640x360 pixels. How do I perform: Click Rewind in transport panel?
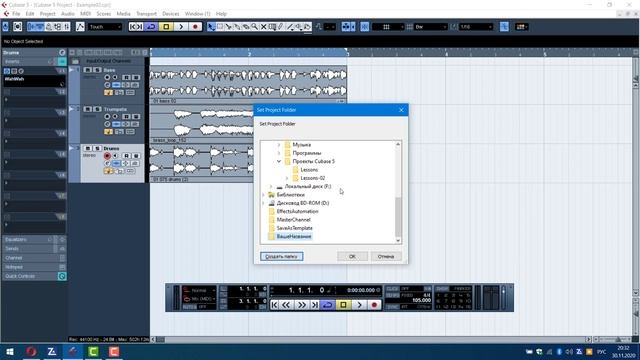point(287,305)
